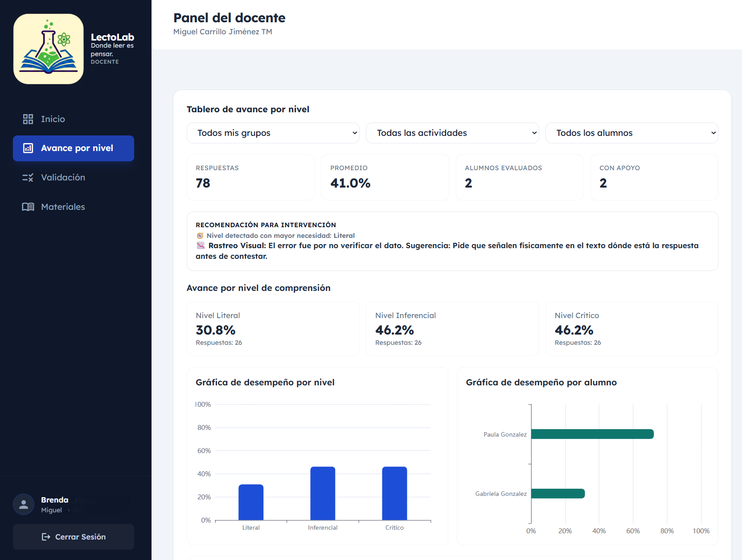Click the Validación checklist icon
Viewport: 742px width, 560px height.
(28, 178)
